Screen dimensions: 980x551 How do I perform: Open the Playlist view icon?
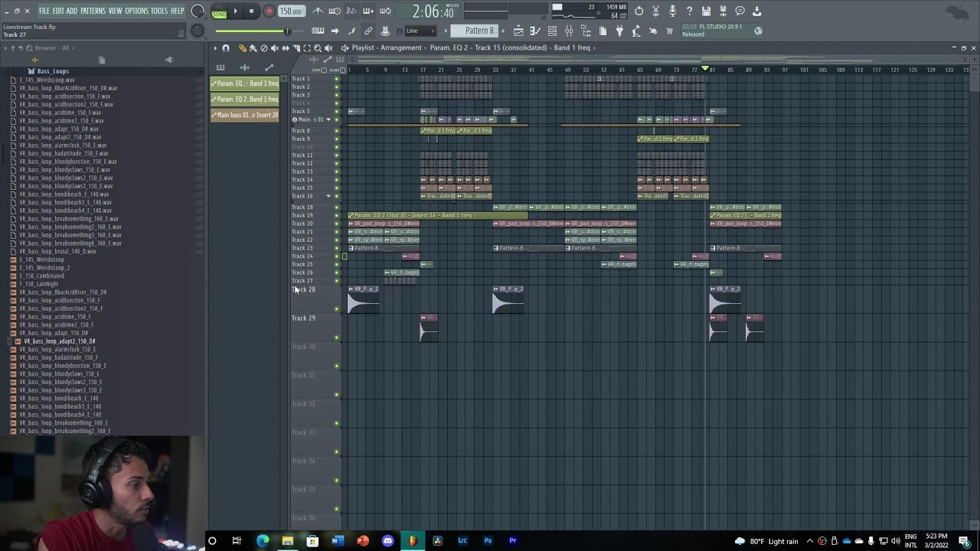pyautogui.click(x=518, y=31)
